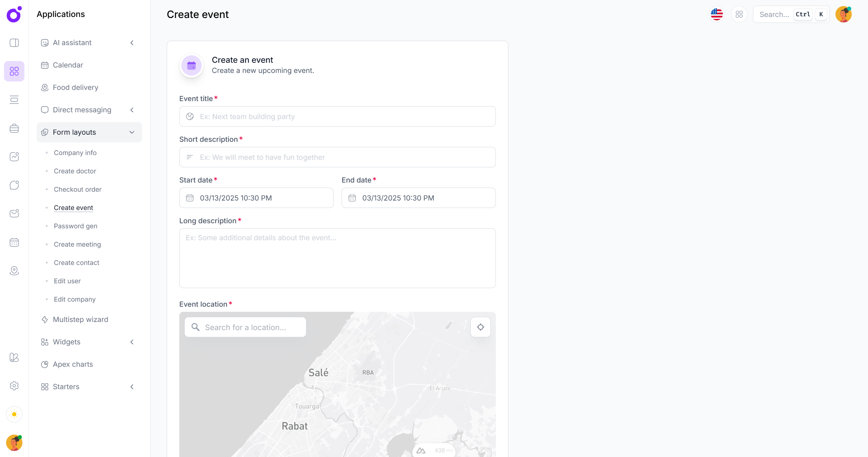This screenshot has width=868, height=457.
Task: Click the calendar icon in left rail
Action: point(14,242)
